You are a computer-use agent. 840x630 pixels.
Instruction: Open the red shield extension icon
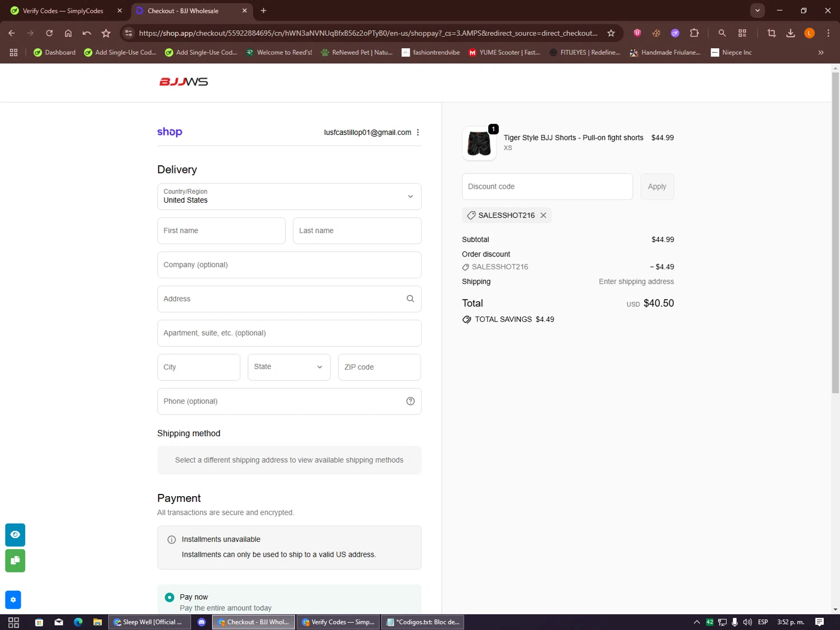pos(637,33)
